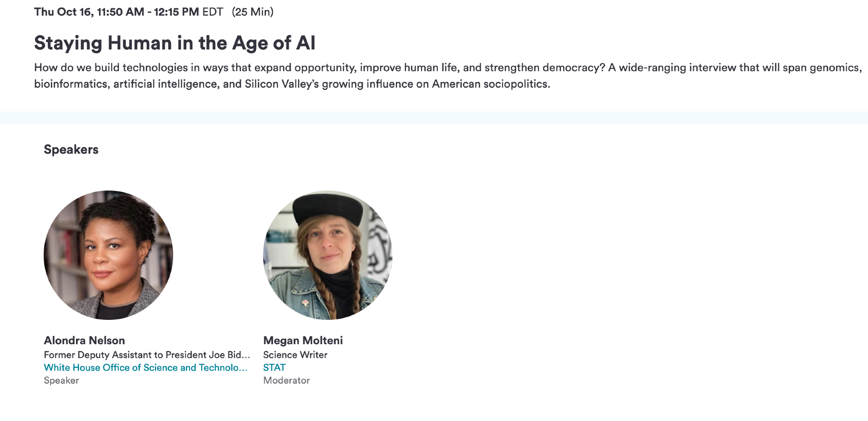The image size is (868, 421).
Task: Click the 'Staying Human in the Age of AI' title
Action: 174,43
